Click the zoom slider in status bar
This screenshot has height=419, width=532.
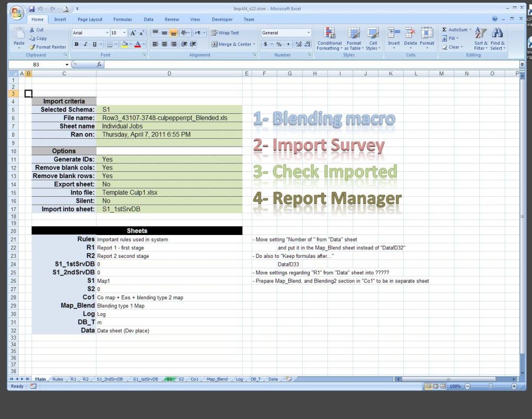(489, 386)
